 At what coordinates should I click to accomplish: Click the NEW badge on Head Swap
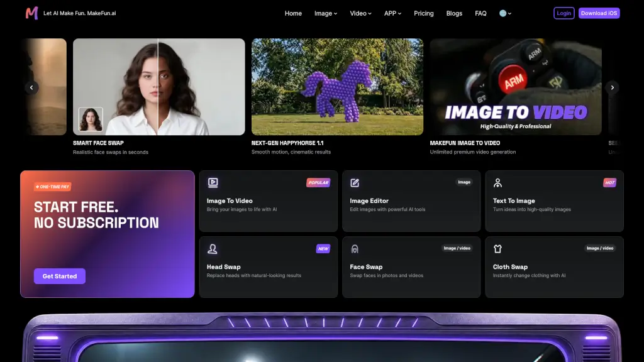tap(323, 249)
